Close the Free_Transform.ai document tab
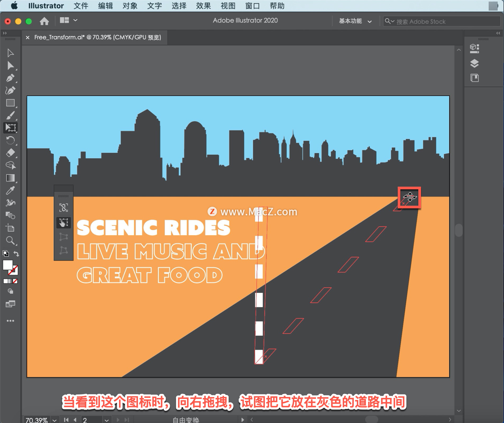Image resolution: width=504 pixels, height=423 pixels. (x=28, y=38)
